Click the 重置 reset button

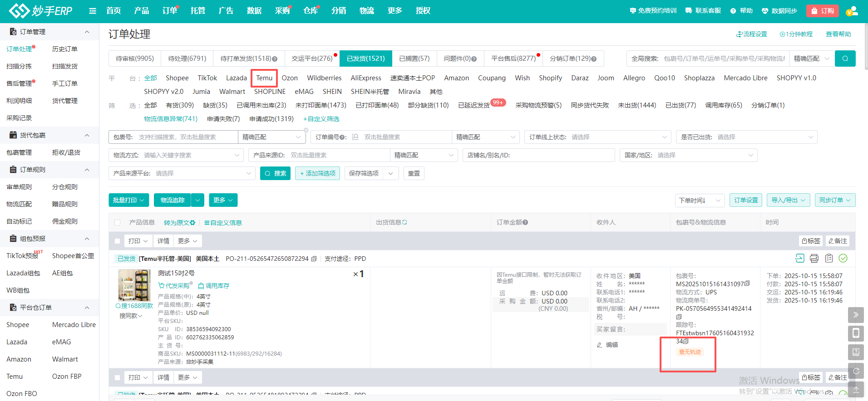coord(414,173)
